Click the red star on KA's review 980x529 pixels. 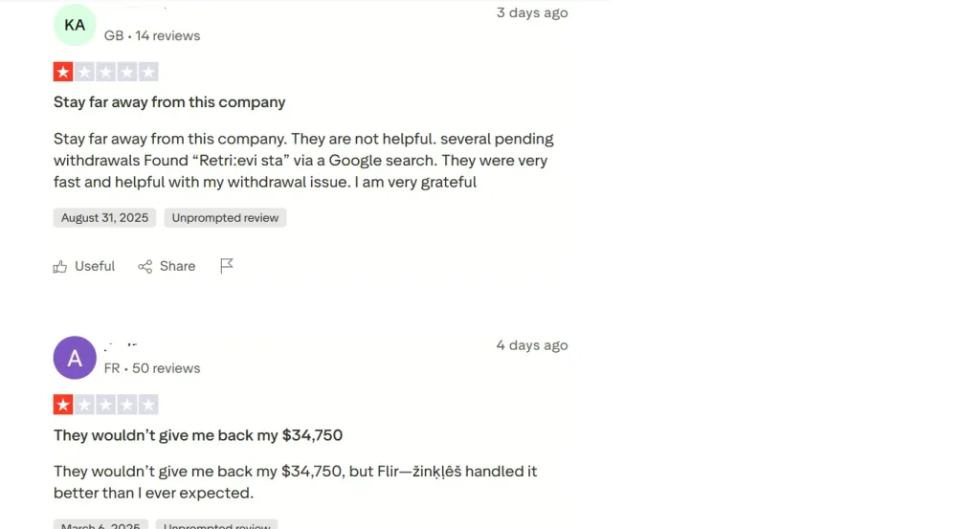click(63, 72)
